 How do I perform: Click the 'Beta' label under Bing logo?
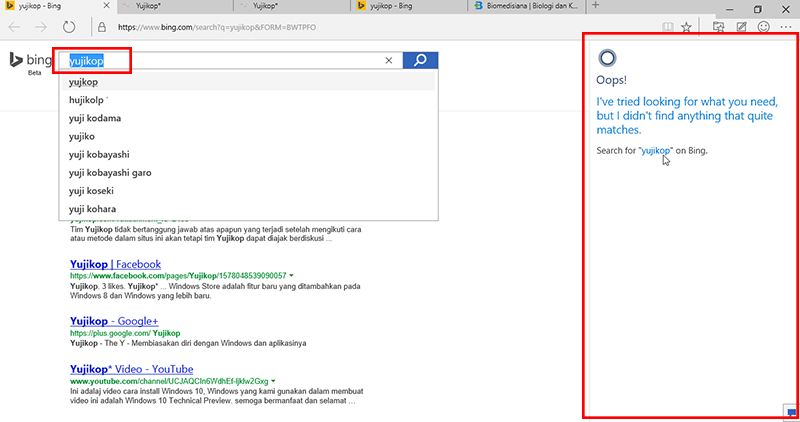click(35, 73)
